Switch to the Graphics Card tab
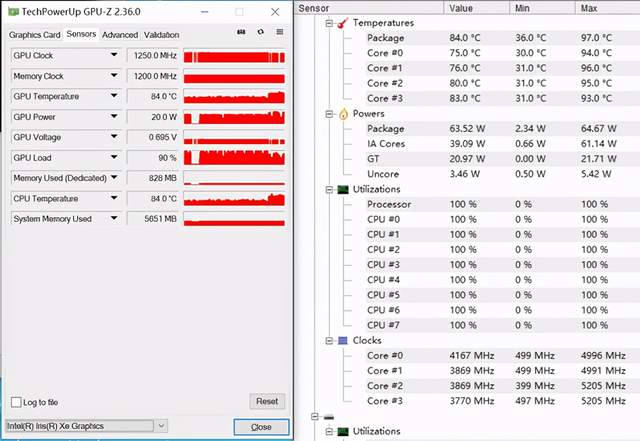 pyautogui.click(x=35, y=35)
